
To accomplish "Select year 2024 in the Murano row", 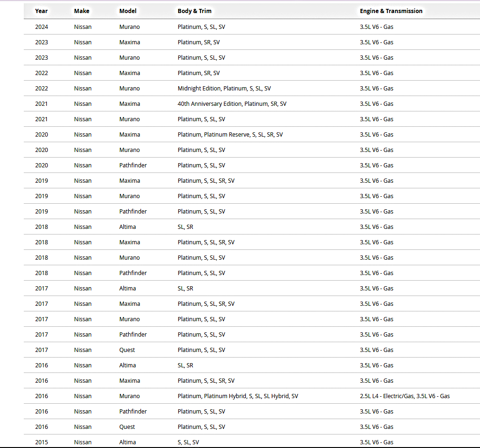I will click(42, 27).
